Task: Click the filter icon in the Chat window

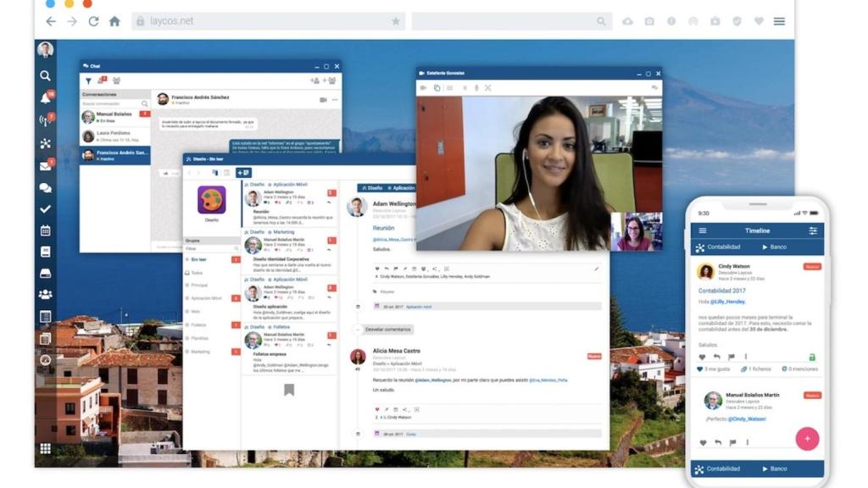Action: [x=89, y=80]
